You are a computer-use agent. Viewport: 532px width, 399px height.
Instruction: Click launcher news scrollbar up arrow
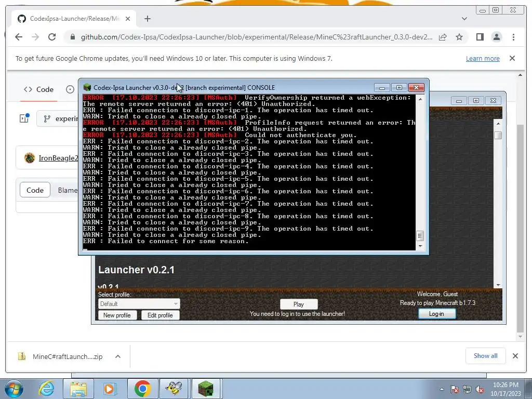click(498, 124)
